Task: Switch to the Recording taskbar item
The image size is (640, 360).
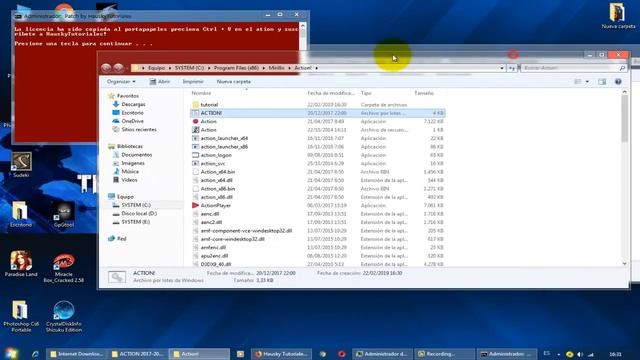Action: pyautogui.click(x=444, y=354)
